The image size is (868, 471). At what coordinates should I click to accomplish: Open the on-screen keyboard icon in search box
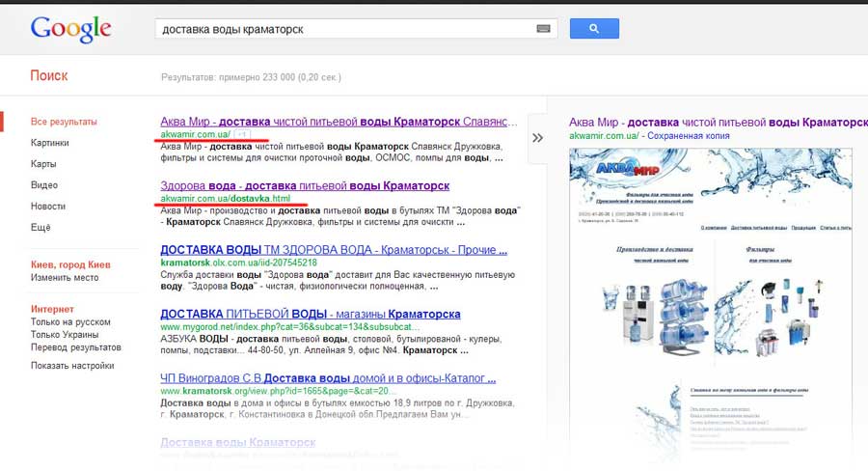click(543, 29)
